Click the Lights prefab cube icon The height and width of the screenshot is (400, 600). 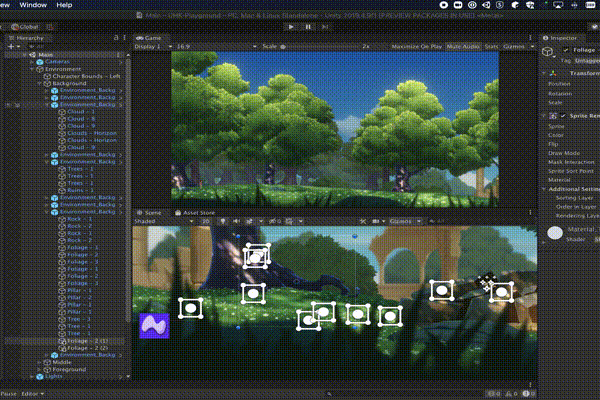(x=40, y=377)
